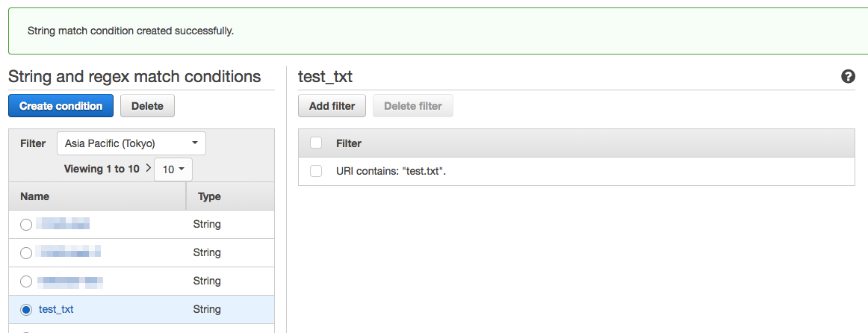The image size is (868, 333).
Task: Open the Asia Pacific (Tokyo) region dropdown
Action: click(131, 143)
